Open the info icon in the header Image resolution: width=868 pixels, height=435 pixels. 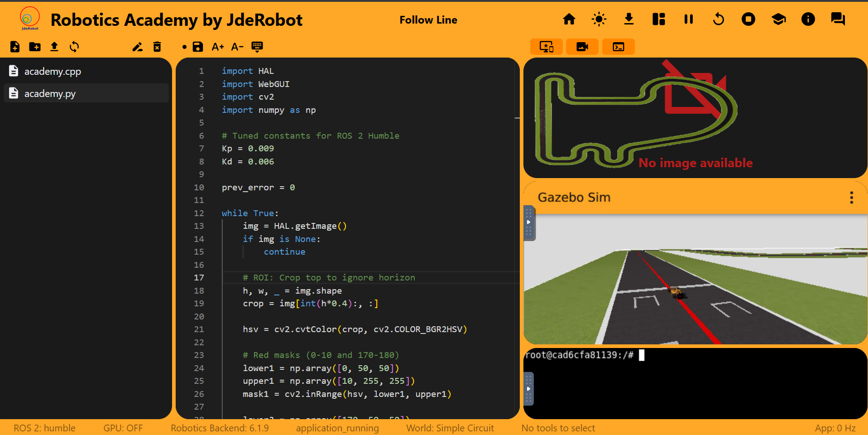click(808, 19)
